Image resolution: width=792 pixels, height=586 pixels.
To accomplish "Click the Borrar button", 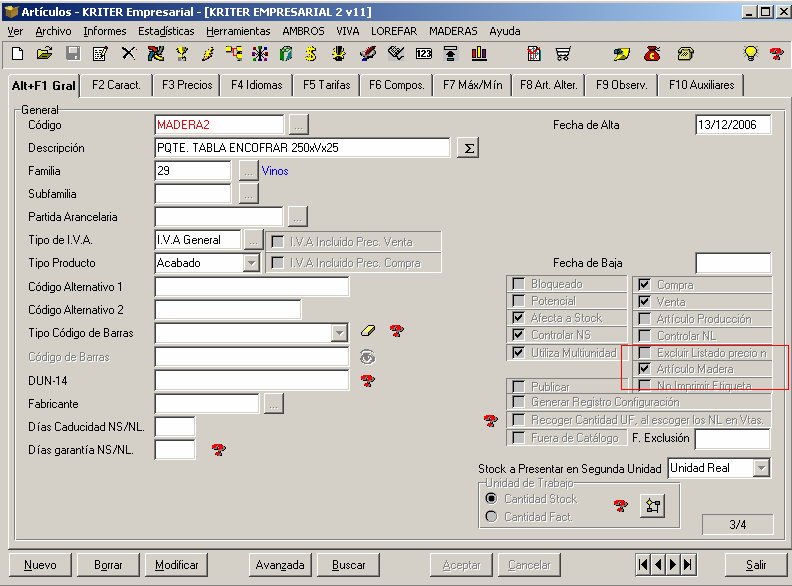I will (108, 565).
